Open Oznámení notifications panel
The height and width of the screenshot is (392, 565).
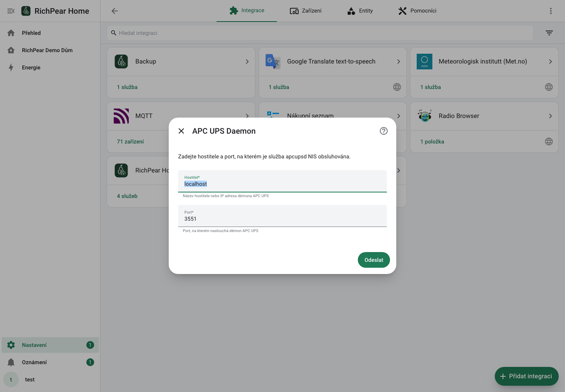50,362
